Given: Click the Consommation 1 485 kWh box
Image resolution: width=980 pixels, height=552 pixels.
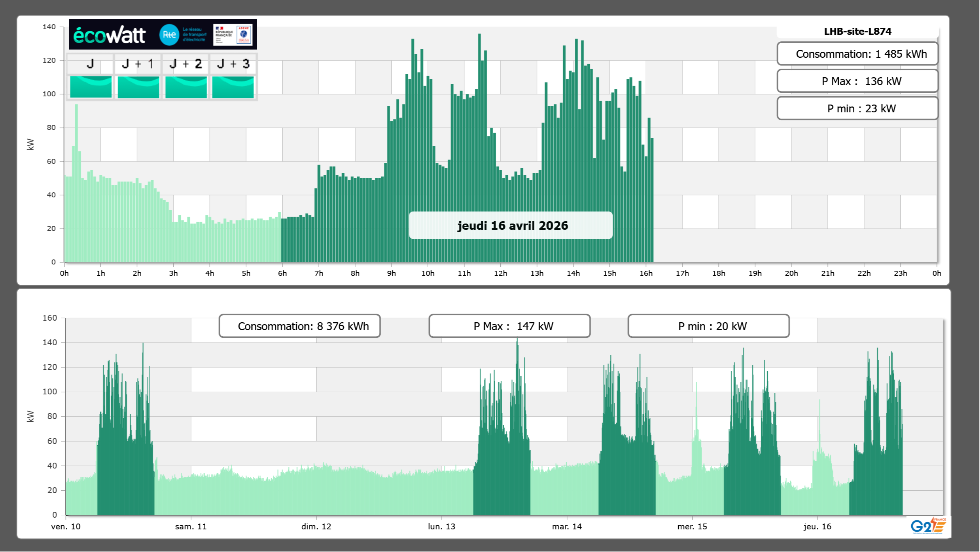Looking at the screenshot, I should [x=857, y=54].
